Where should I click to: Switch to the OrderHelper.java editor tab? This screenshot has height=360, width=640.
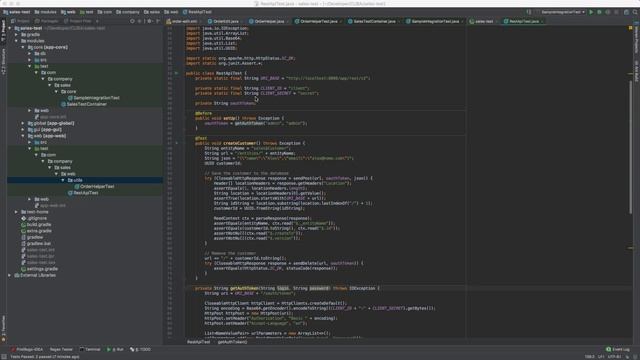[x=268, y=21]
